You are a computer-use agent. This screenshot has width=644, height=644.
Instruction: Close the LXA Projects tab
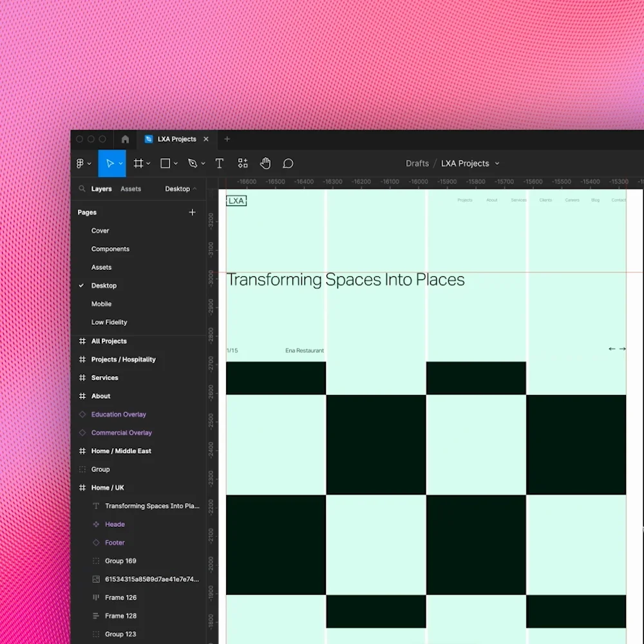pyautogui.click(x=206, y=139)
